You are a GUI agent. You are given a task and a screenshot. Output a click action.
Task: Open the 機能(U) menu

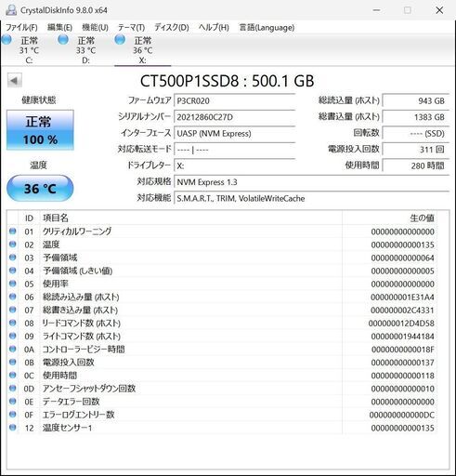tap(95, 27)
